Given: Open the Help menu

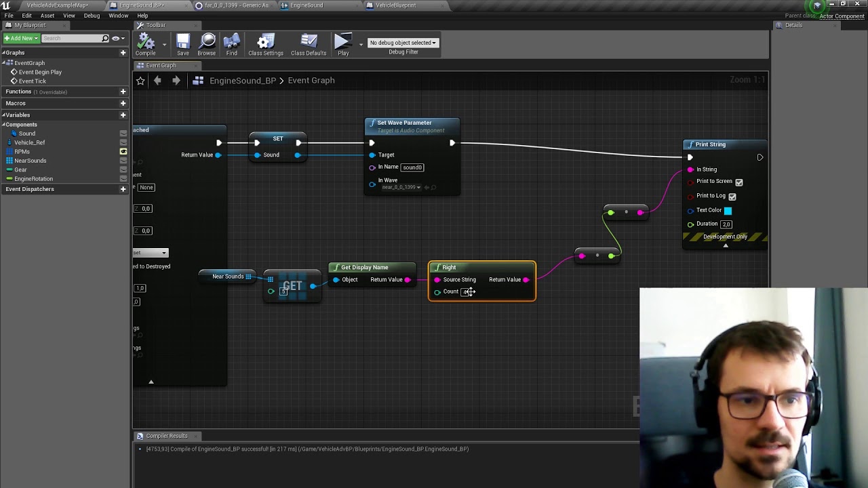Looking at the screenshot, I should (142, 16).
